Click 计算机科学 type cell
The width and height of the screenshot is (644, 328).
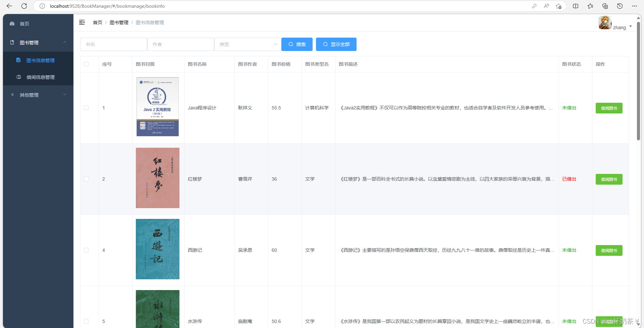click(317, 108)
